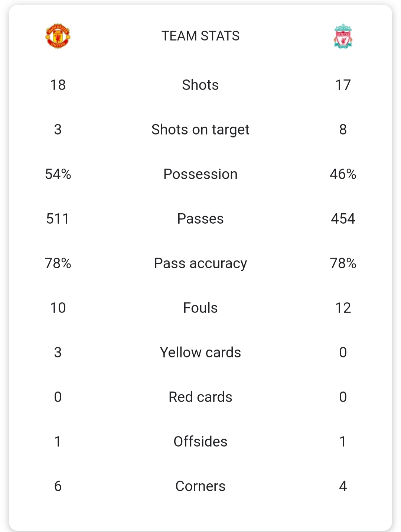Select the Offsides row label

[200, 441]
